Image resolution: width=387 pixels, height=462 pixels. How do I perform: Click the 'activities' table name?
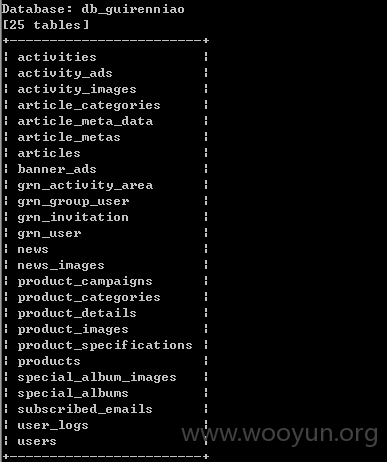tap(57, 57)
